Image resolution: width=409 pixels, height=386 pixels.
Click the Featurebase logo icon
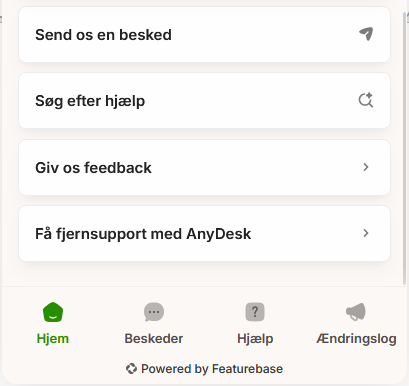tap(131, 369)
